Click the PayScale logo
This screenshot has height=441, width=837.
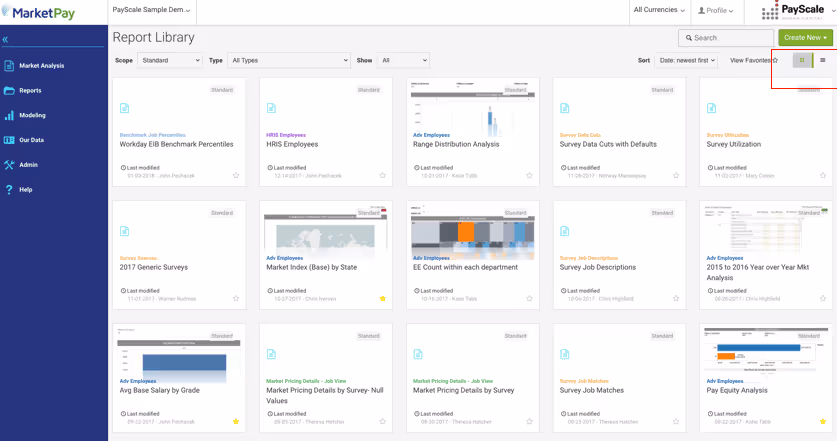[x=793, y=11]
